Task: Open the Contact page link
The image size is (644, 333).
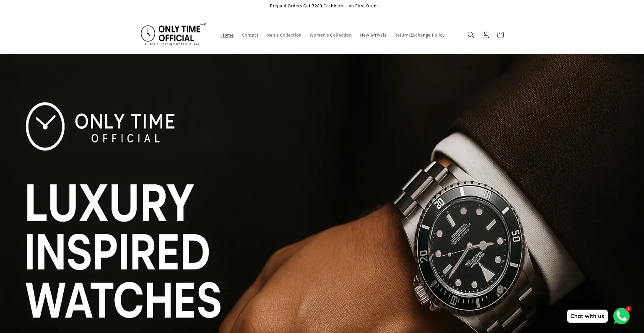Action: pyautogui.click(x=250, y=35)
